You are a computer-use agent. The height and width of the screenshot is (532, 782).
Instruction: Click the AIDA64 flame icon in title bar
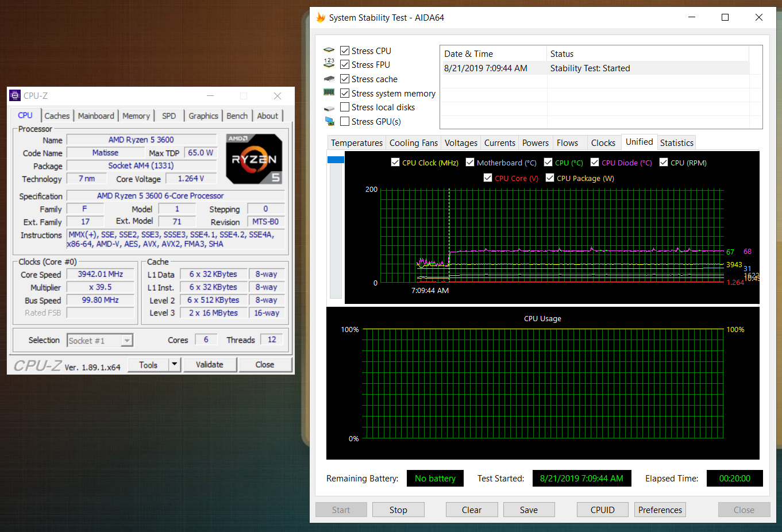tap(321, 17)
